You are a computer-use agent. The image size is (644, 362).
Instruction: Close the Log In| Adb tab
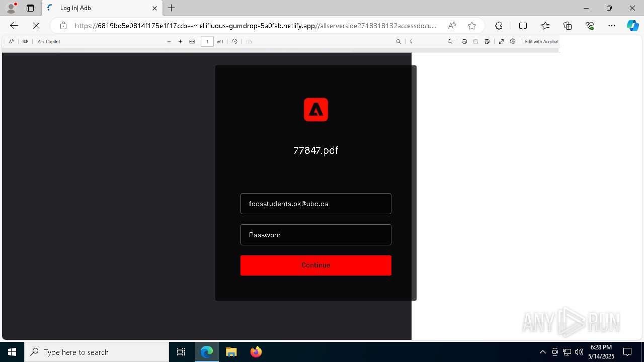coord(154,8)
